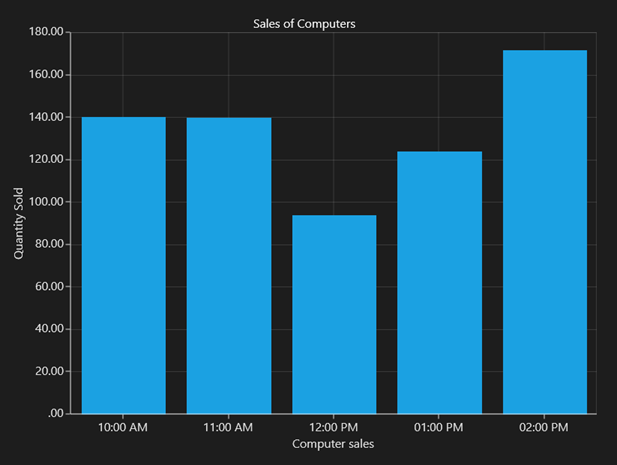Click the 10:00 AM sales bar
Screen dimensions: 617x465
124,265
